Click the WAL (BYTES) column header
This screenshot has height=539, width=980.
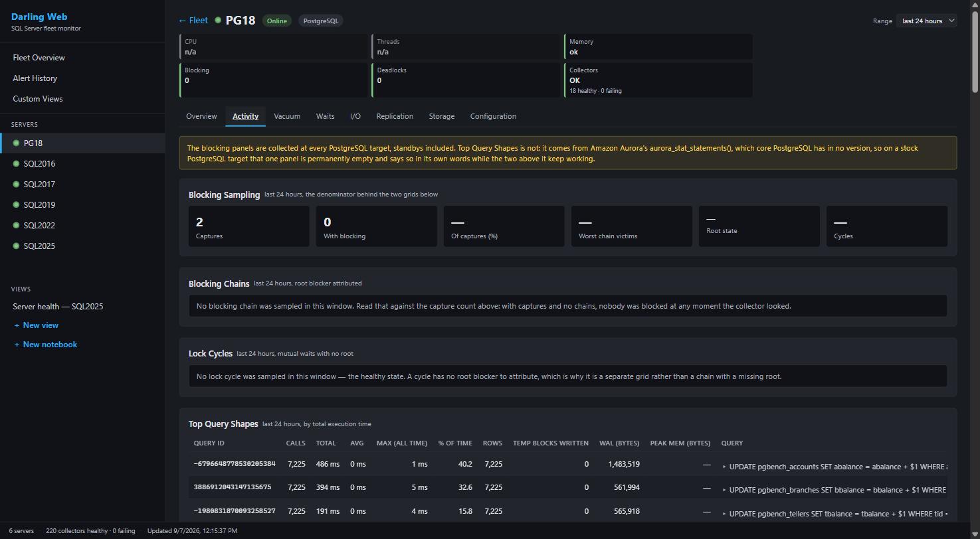(619, 443)
